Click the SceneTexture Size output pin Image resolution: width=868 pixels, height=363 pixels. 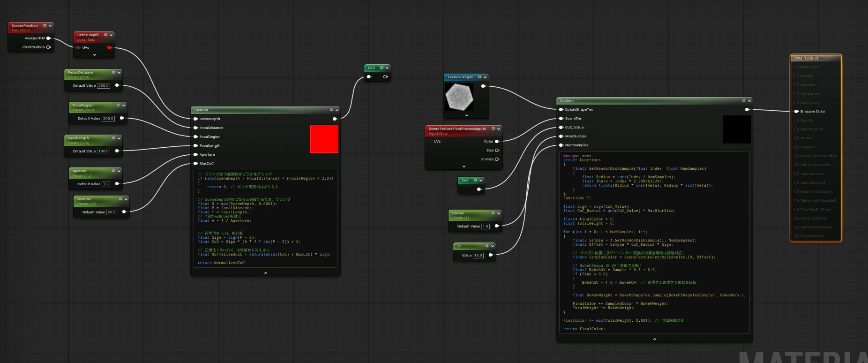pos(497,150)
